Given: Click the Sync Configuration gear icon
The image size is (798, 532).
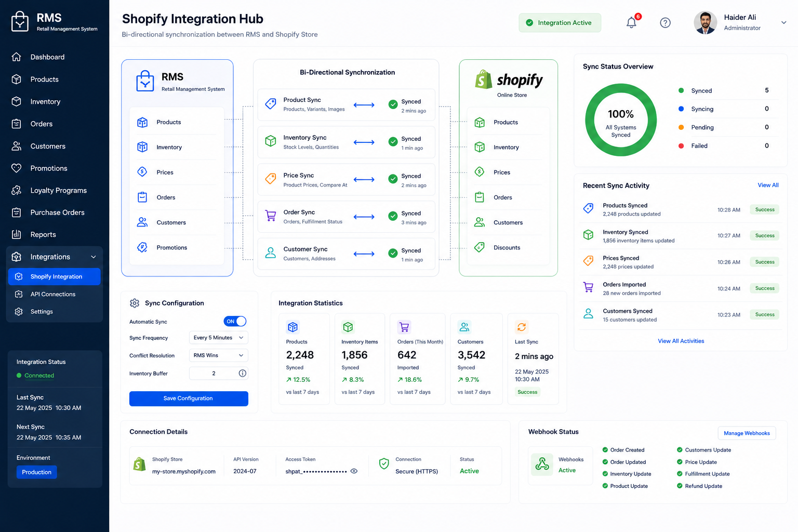Looking at the screenshot, I should pos(135,303).
